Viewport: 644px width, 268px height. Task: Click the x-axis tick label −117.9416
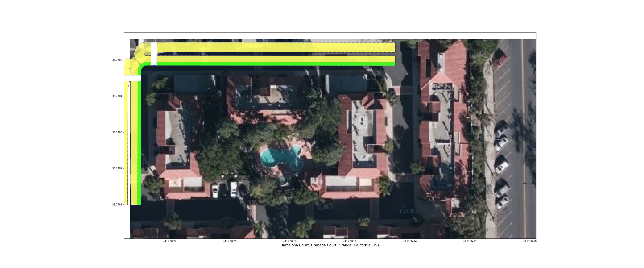pos(350,241)
